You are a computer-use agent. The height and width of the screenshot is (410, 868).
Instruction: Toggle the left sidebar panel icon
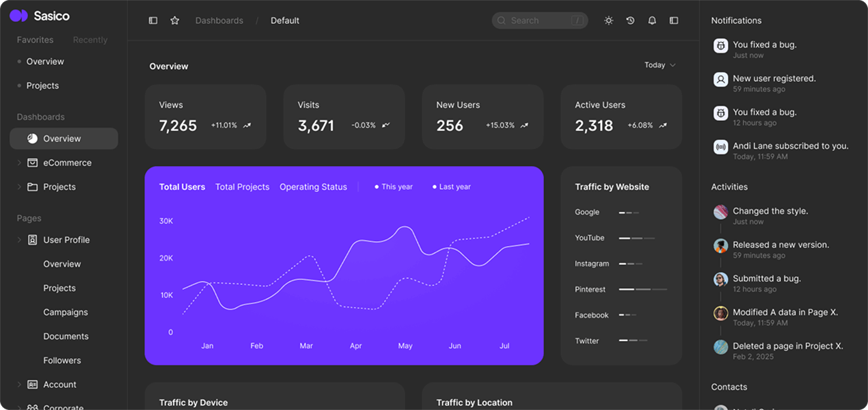pos(153,20)
